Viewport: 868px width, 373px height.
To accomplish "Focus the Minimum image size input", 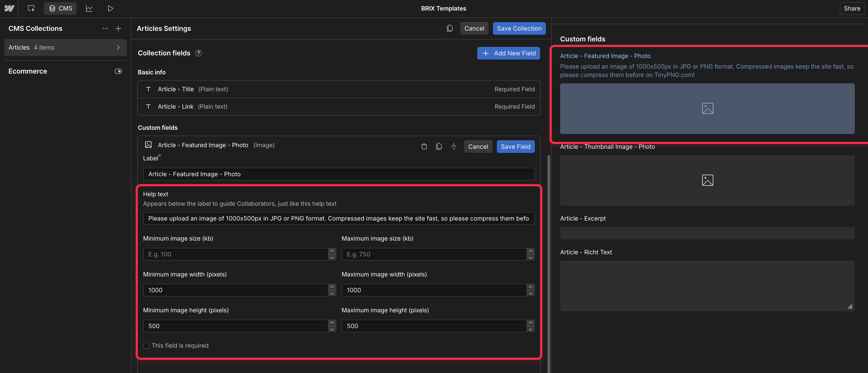I will 235,254.
